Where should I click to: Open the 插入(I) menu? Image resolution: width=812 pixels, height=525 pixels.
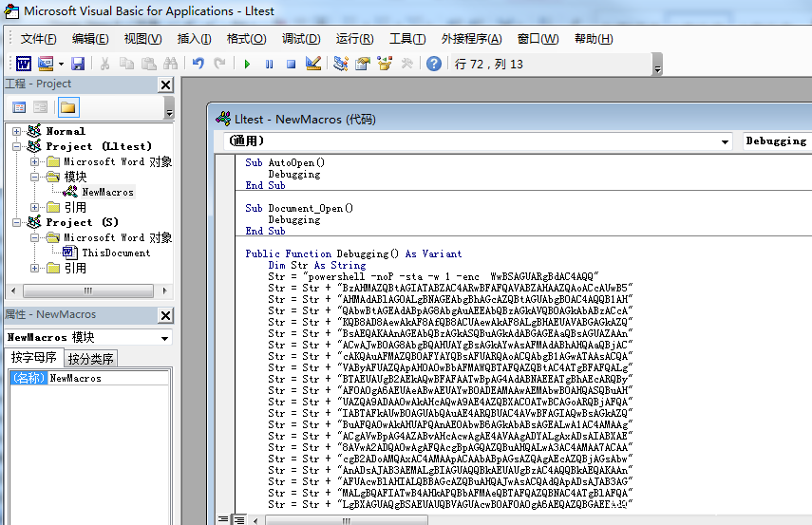194,39
